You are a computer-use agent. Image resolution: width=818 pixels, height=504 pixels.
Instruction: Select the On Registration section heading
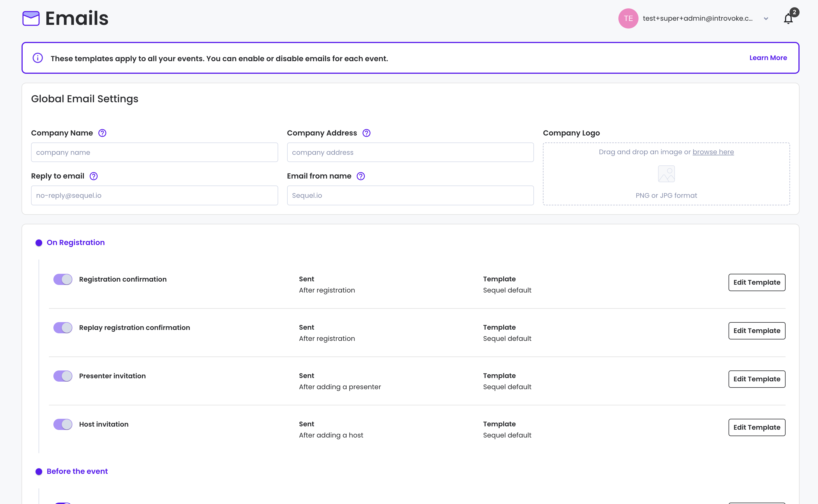click(x=76, y=243)
